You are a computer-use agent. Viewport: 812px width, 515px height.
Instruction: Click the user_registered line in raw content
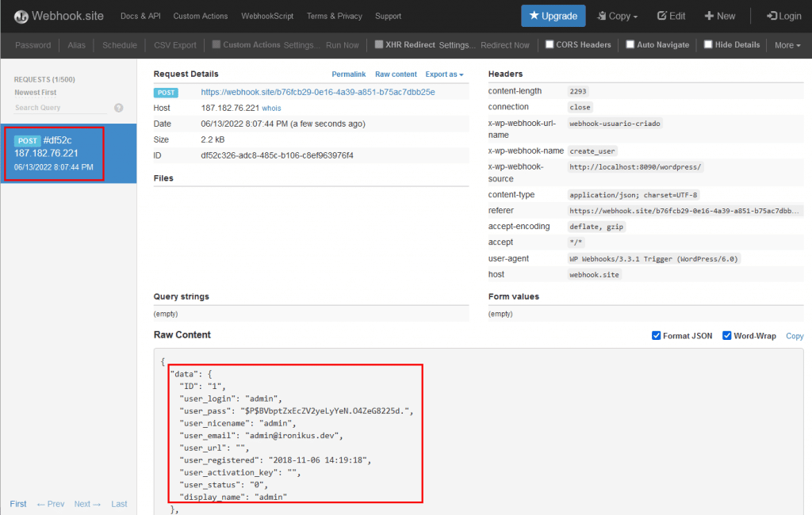[x=275, y=460]
